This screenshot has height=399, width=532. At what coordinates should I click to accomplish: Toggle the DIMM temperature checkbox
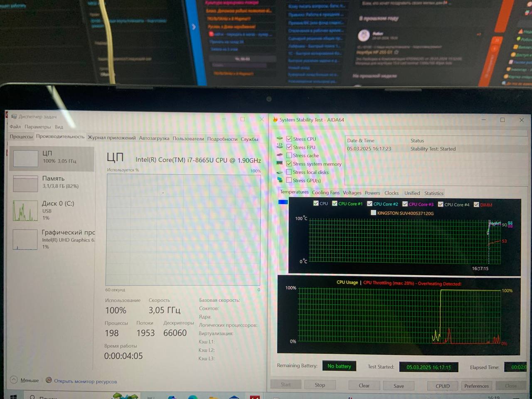[x=476, y=204]
